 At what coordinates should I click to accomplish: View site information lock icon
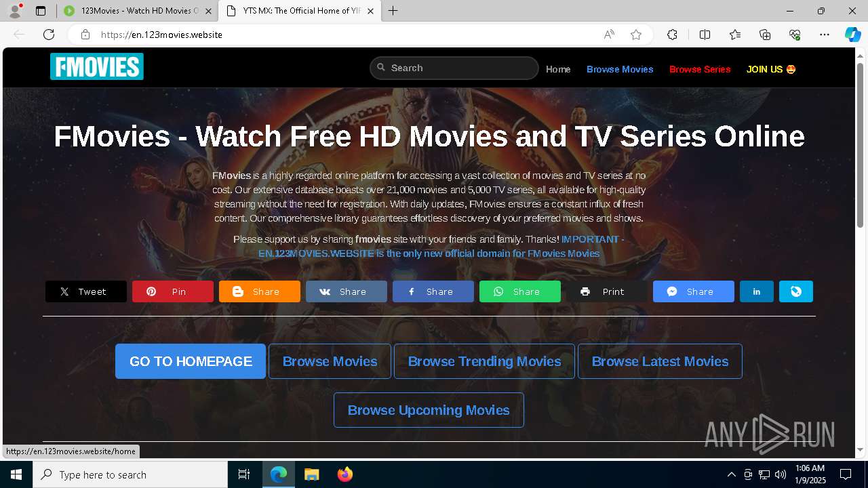point(85,35)
